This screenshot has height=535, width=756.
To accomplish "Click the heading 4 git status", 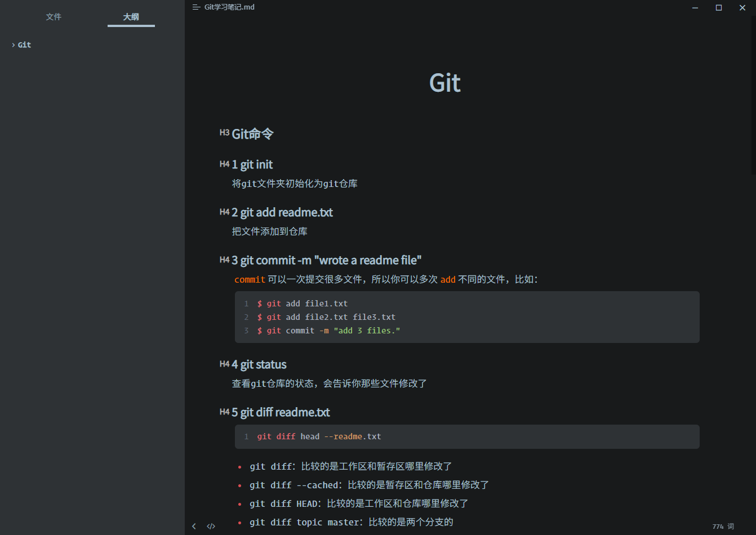I will pyautogui.click(x=259, y=364).
